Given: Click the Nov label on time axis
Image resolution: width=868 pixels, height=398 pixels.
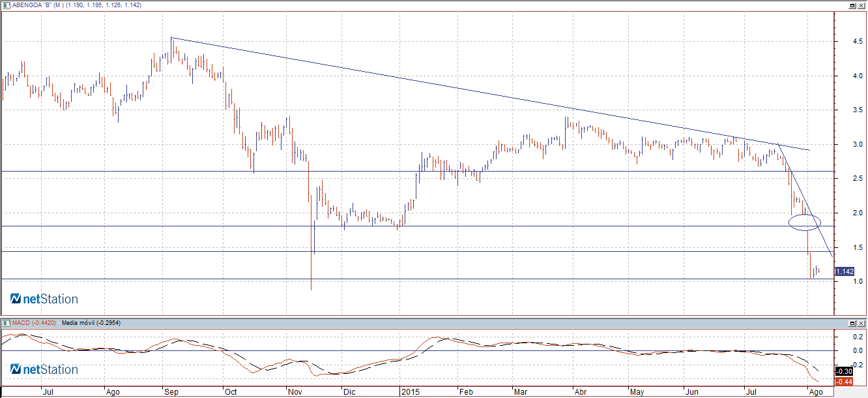Looking at the screenshot, I should (x=296, y=393).
